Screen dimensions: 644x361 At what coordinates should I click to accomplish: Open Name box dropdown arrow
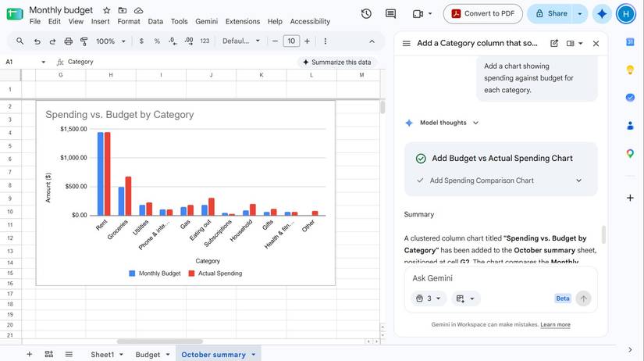coord(43,62)
